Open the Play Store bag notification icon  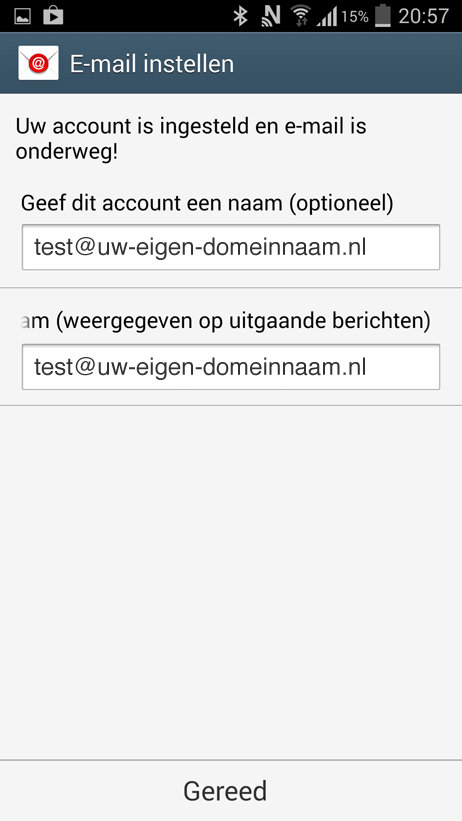tap(53, 16)
